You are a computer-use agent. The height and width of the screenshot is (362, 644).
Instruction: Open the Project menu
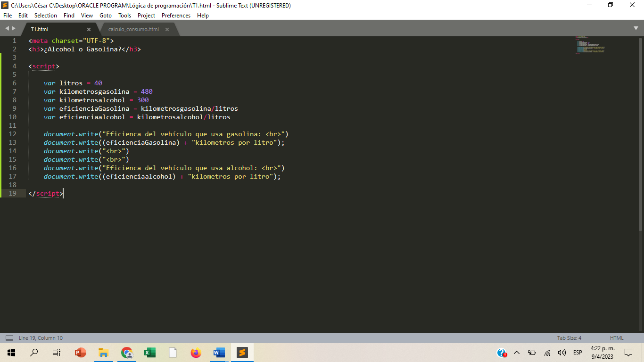click(147, 16)
